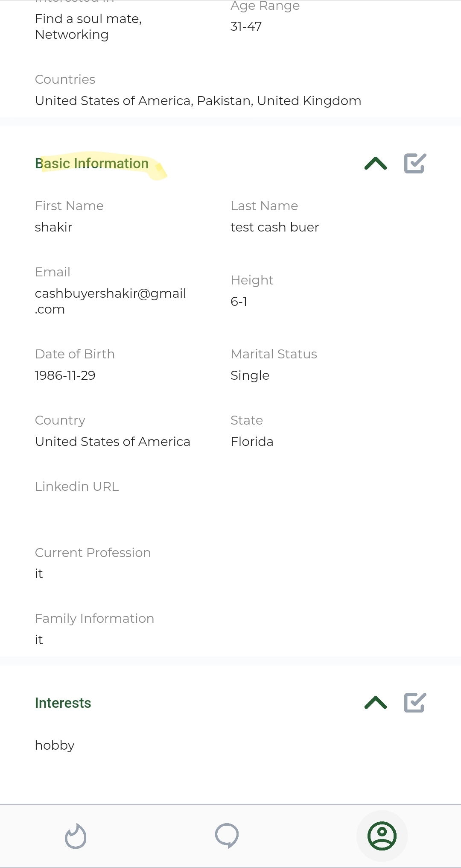This screenshot has width=461, height=868.
Task: Open the flame discover tab
Action: point(76,836)
